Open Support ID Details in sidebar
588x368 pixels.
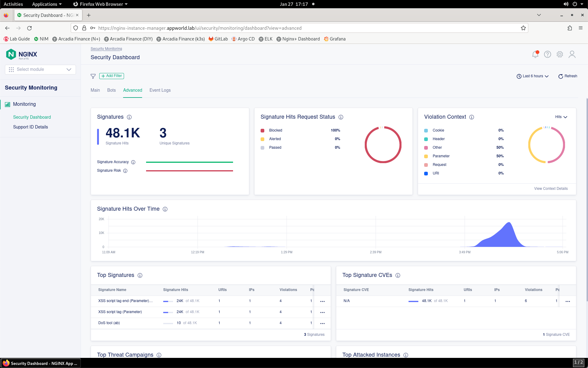pos(31,127)
